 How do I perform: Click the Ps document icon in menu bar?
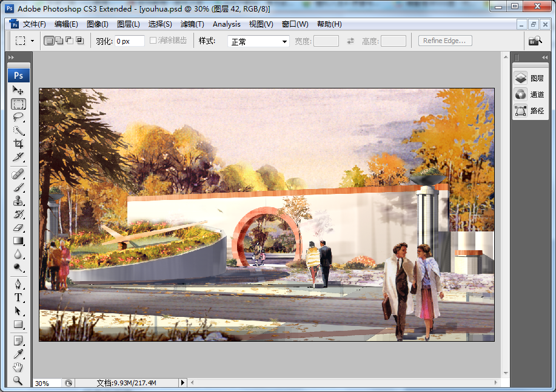(x=14, y=24)
